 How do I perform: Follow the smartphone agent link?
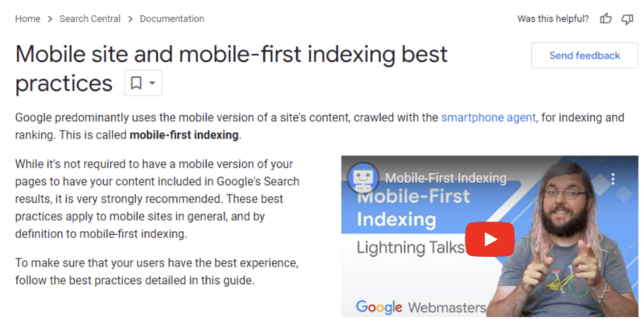(488, 118)
